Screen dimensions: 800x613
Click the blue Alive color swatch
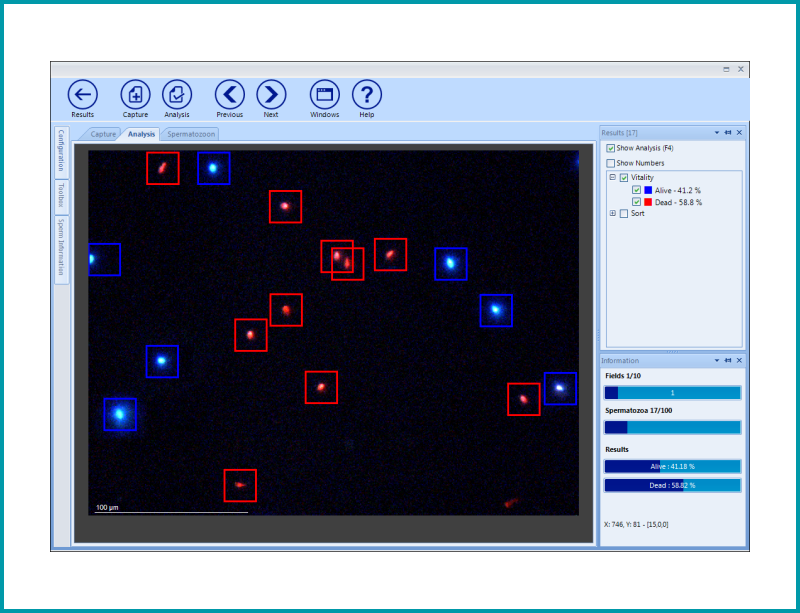click(648, 190)
